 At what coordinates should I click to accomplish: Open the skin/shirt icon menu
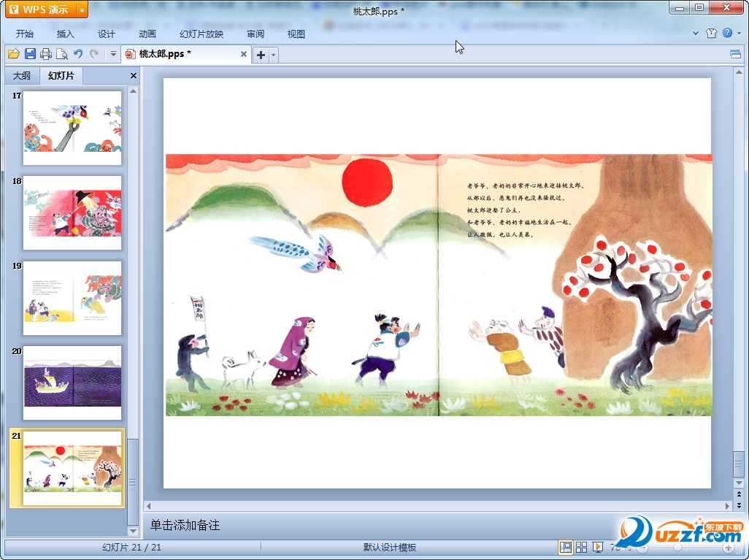coord(711,33)
